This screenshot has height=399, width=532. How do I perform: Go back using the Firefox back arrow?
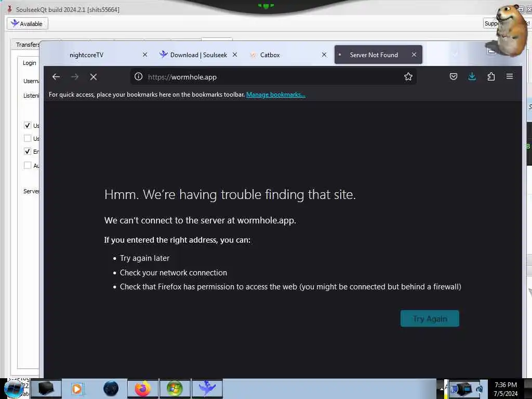click(x=56, y=77)
